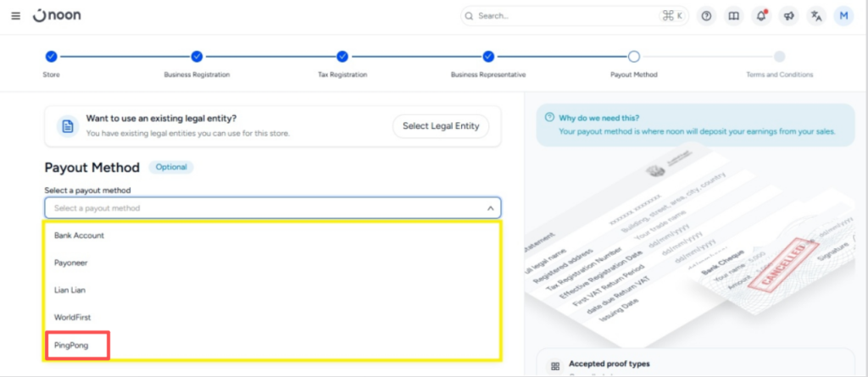The image size is (868, 377).
Task: Select WorldFirst payout option
Action: 272,318
